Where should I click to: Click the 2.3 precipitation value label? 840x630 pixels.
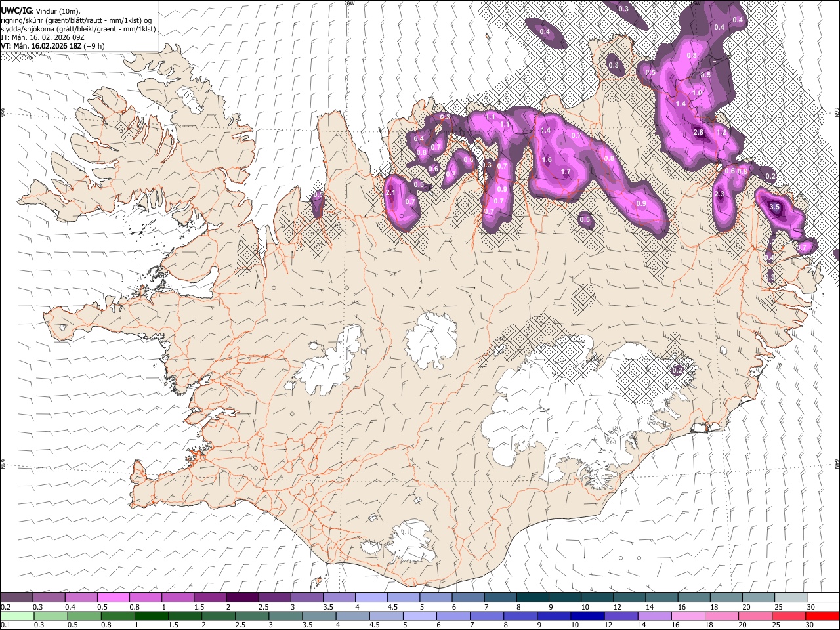click(x=719, y=194)
